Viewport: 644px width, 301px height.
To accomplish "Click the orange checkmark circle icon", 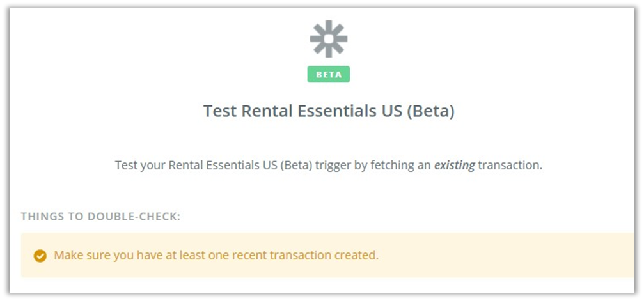I will [x=40, y=256].
